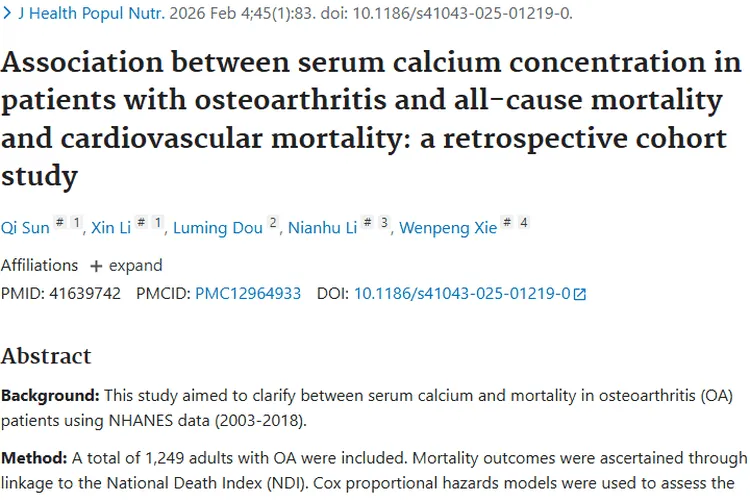The height and width of the screenshot is (500, 750).
Task: Click affiliation superscript 3 beside Nianhu Li
Action: (383, 223)
